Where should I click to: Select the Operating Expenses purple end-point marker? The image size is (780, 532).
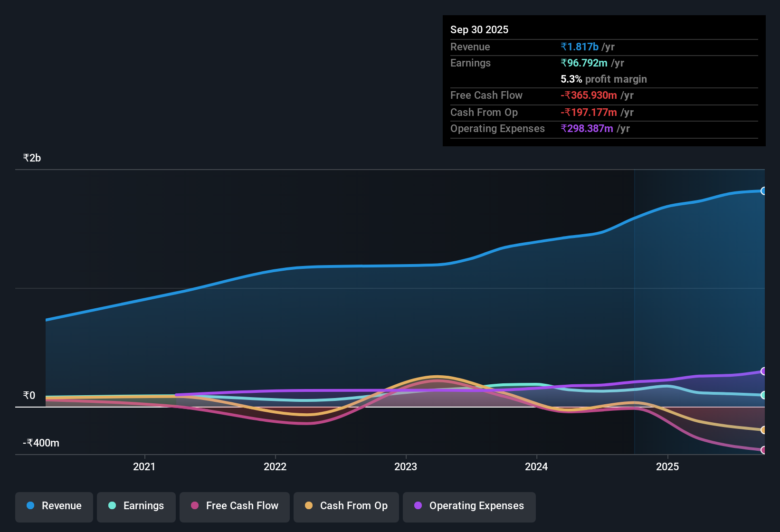tap(763, 371)
